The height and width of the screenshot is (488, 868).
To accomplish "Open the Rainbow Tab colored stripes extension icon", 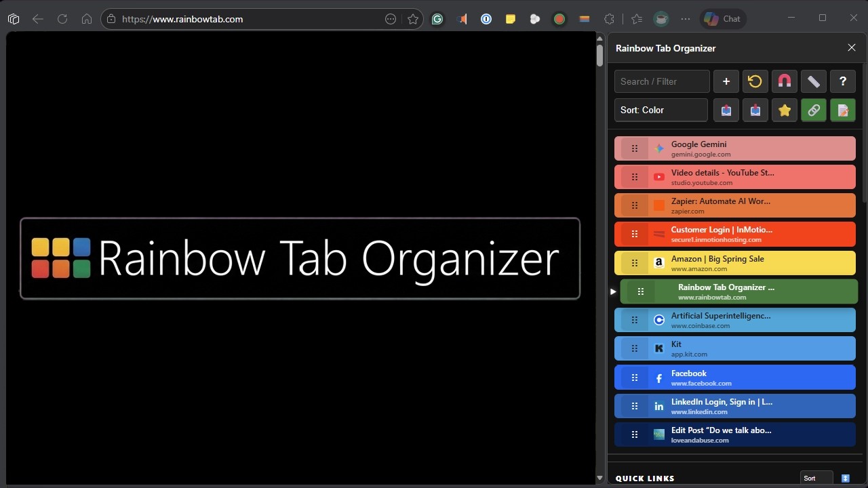I will click(x=585, y=19).
